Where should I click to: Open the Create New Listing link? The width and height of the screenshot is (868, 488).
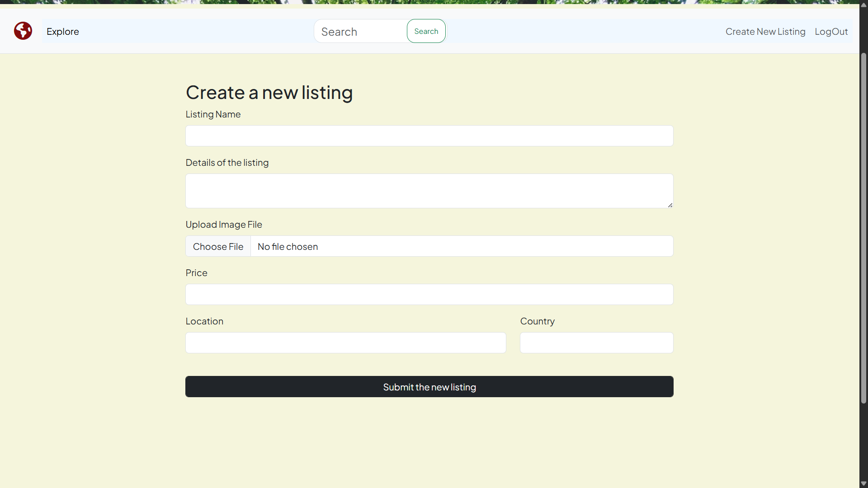pyautogui.click(x=765, y=32)
